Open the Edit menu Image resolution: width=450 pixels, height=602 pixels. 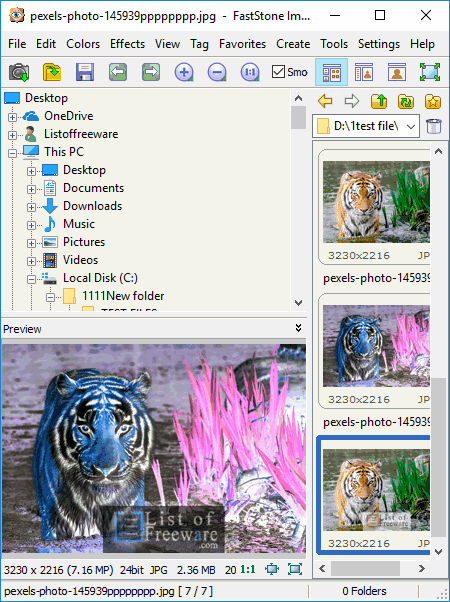click(46, 44)
